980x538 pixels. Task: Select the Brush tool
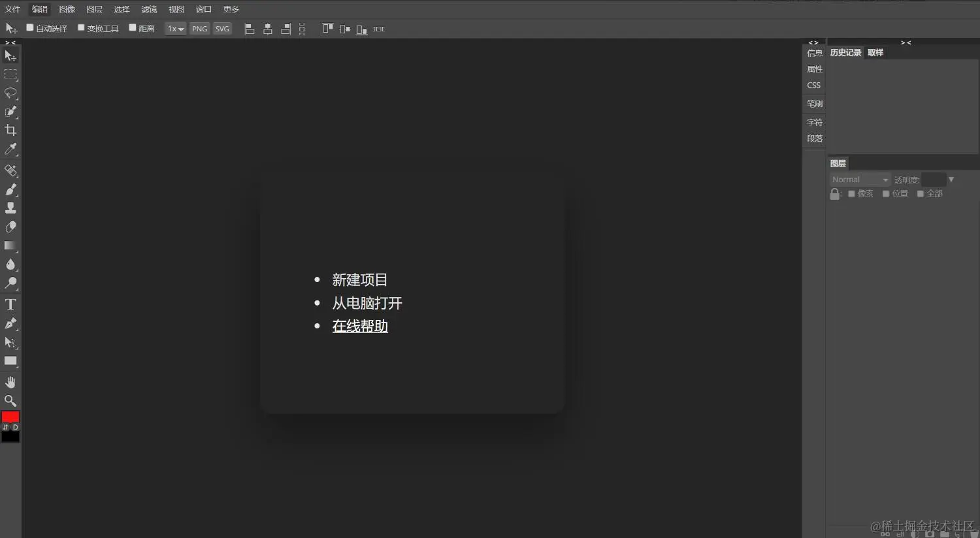[10, 189]
